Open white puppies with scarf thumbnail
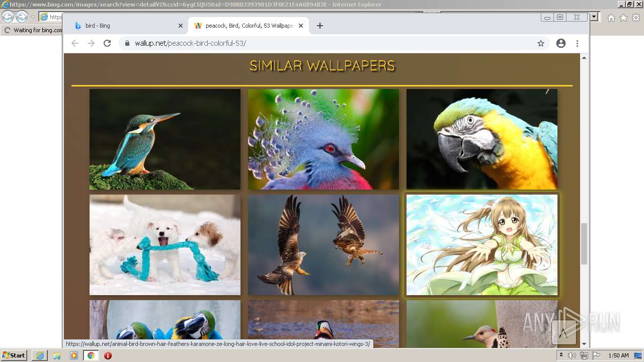The image size is (644, 362). (165, 245)
